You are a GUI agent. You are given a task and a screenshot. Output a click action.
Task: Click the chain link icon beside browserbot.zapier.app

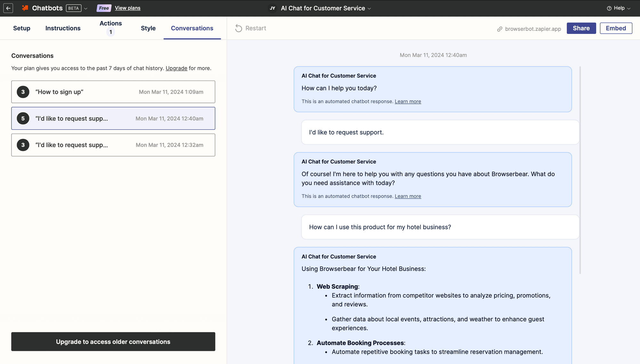pos(500,29)
